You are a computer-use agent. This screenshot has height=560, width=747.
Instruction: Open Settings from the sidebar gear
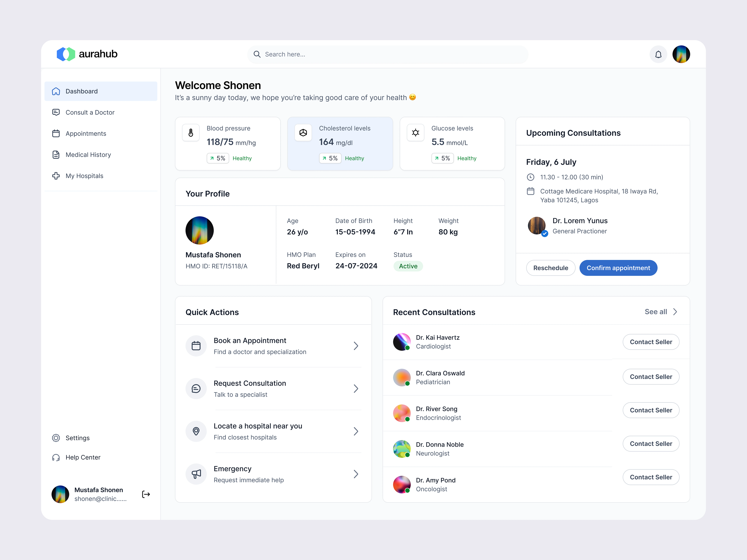tap(56, 438)
